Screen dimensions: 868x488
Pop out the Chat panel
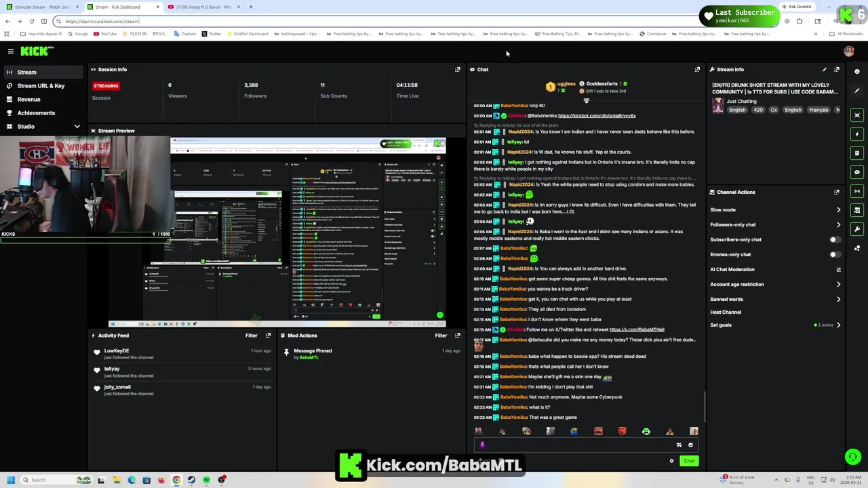(x=697, y=69)
